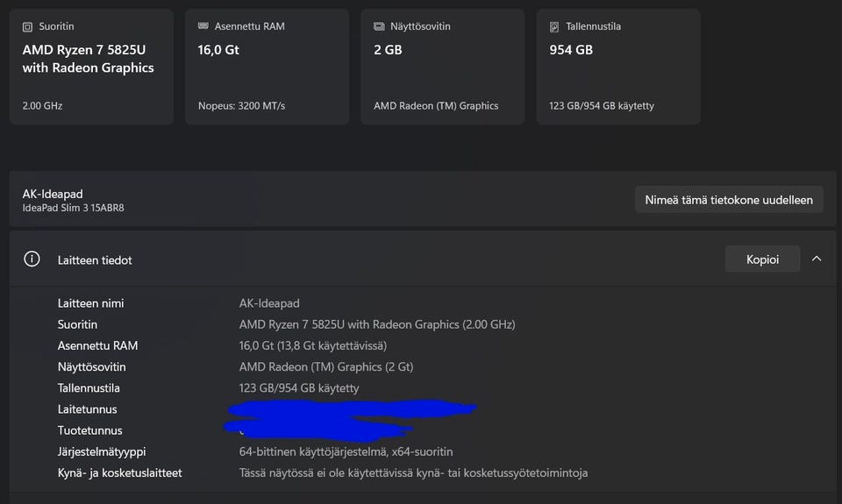The image size is (842, 504).
Task: Click the Järjestelmätyyppi row label
Action: point(102,452)
